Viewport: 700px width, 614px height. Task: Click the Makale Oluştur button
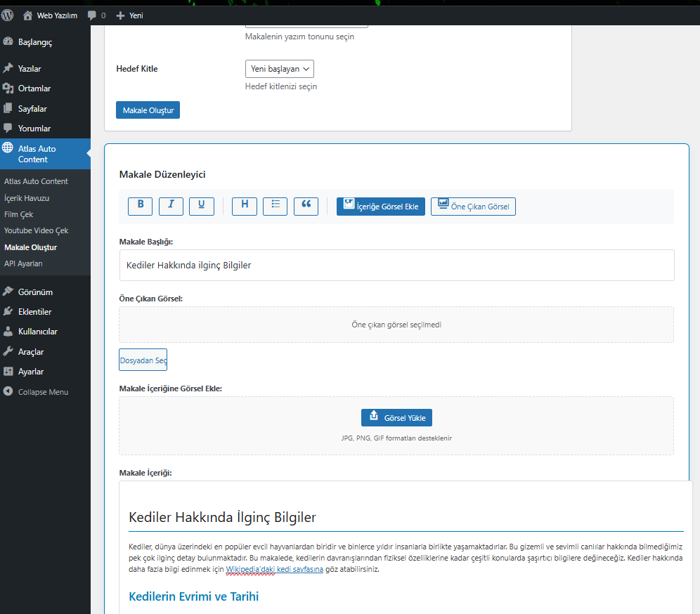[148, 110]
